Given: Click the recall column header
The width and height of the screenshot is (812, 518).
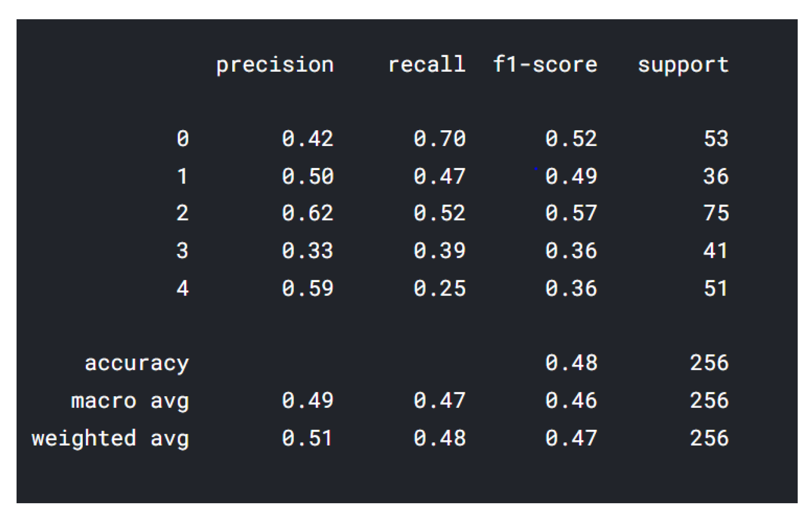Looking at the screenshot, I should (x=427, y=64).
